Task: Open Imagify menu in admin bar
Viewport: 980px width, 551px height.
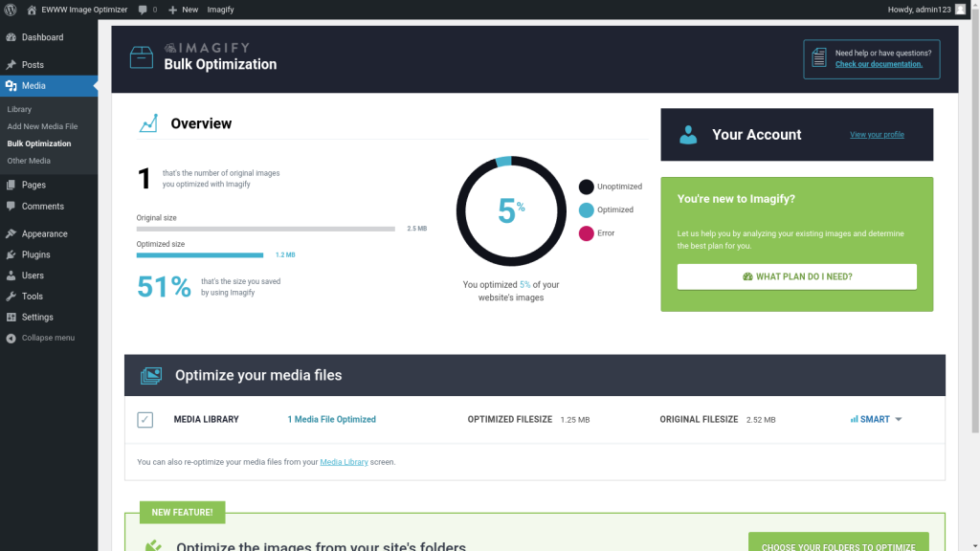Action: pyautogui.click(x=220, y=10)
